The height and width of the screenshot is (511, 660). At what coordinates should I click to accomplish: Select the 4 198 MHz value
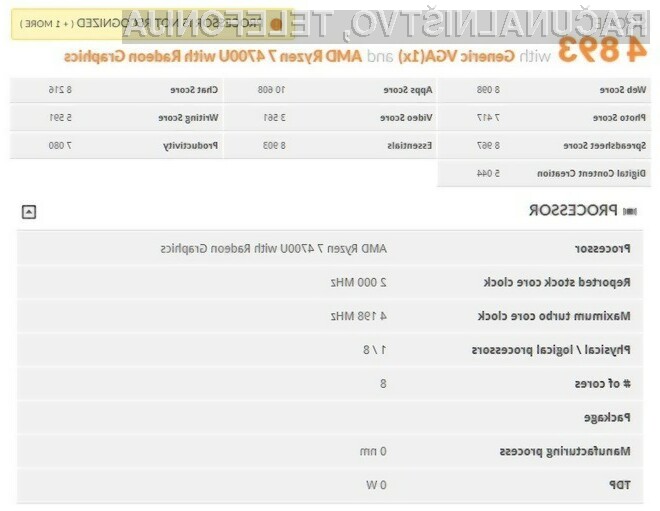pyautogui.click(x=359, y=316)
